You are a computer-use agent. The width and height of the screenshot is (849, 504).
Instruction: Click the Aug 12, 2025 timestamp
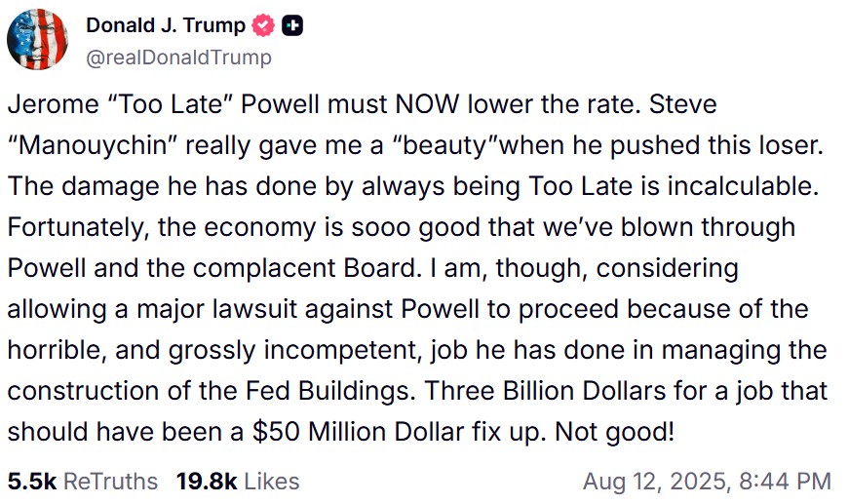click(656, 482)
